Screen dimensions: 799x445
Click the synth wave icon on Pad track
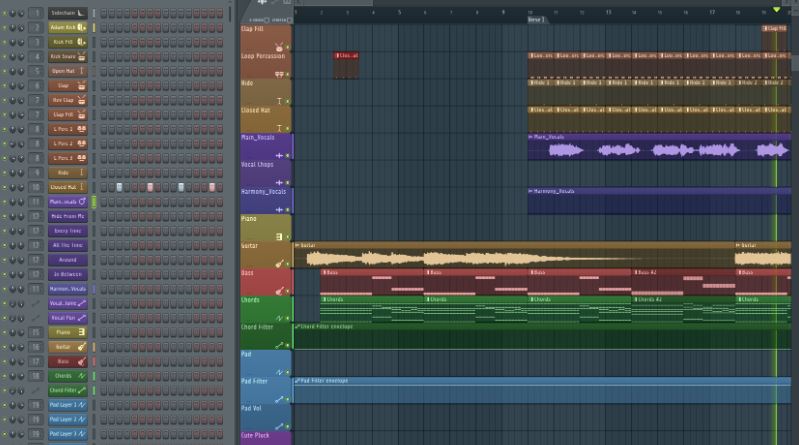pos(279,372)
